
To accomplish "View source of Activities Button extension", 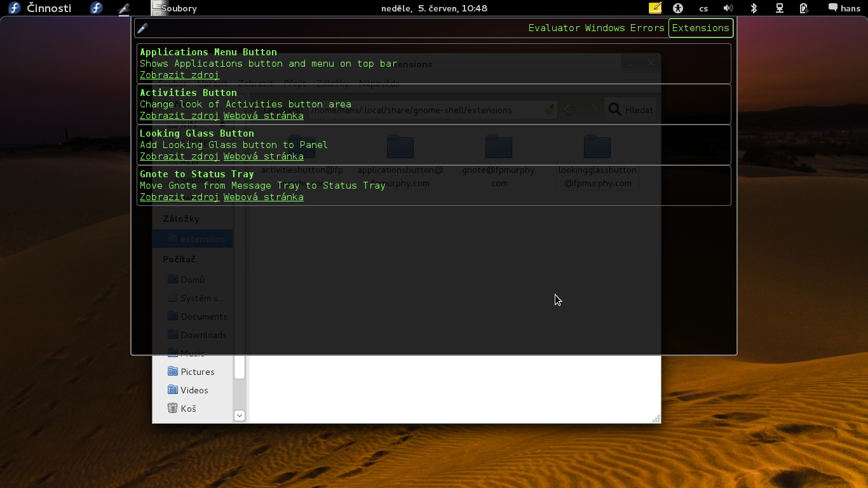I will (180, 116).
